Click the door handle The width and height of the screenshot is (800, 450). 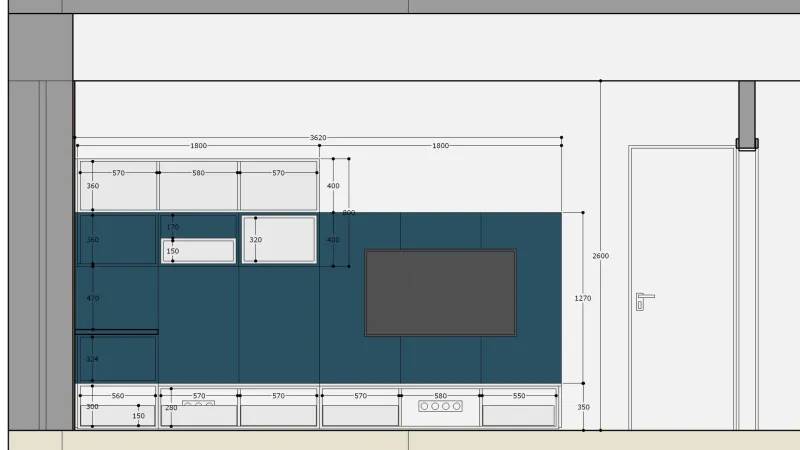click(x=644, y=301)
